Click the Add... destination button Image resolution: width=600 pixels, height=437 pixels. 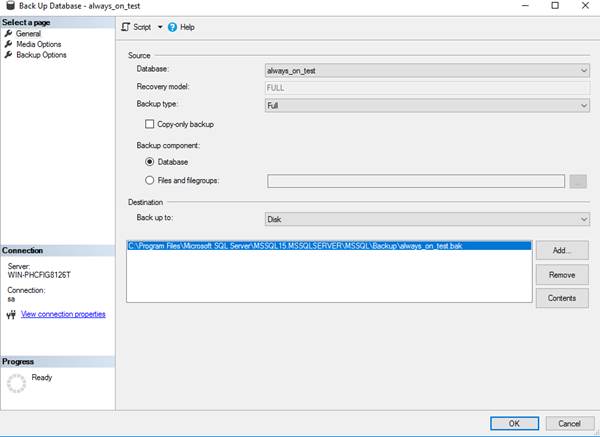coord(561,250)
